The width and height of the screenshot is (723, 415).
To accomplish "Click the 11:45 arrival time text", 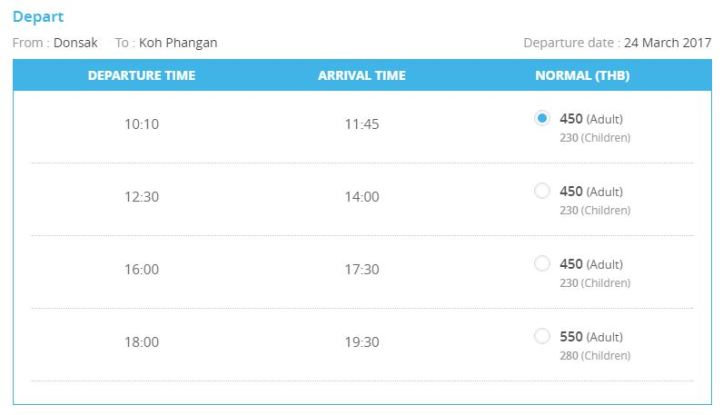I will pyautogui.click(x=362, y=125).
